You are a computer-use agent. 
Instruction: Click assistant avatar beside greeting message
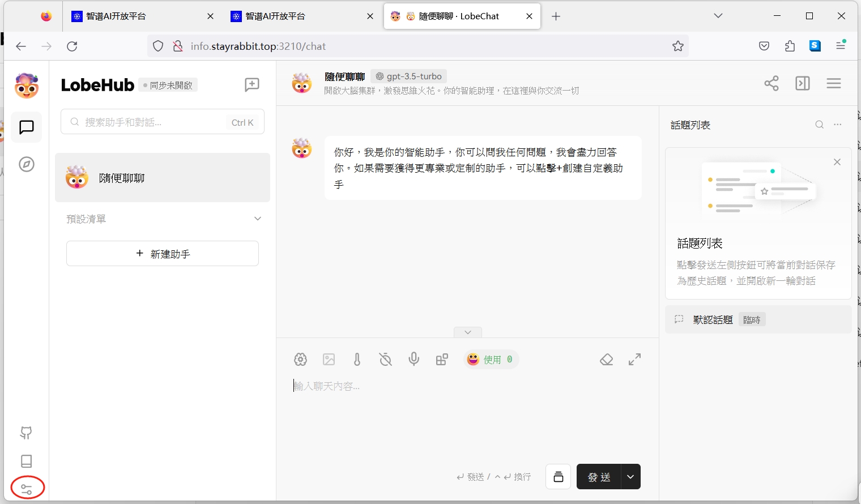302,148
